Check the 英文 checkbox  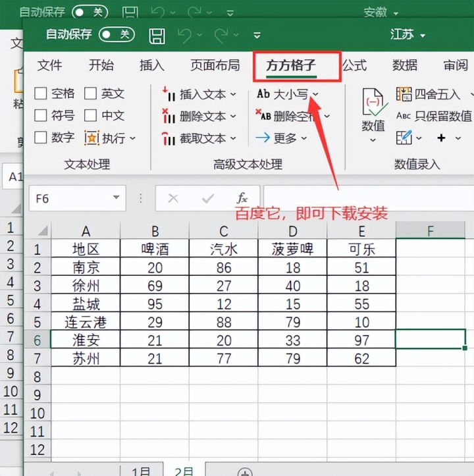tap(90, 93)
